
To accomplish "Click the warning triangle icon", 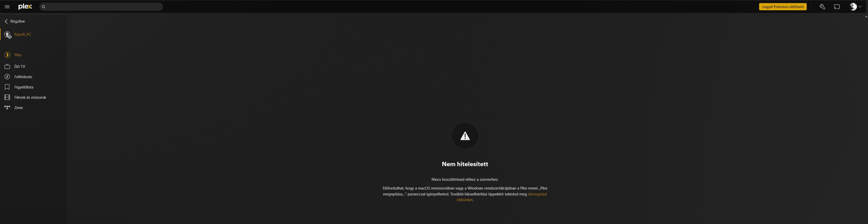I will pyautogui.click(x=465, y=136).
